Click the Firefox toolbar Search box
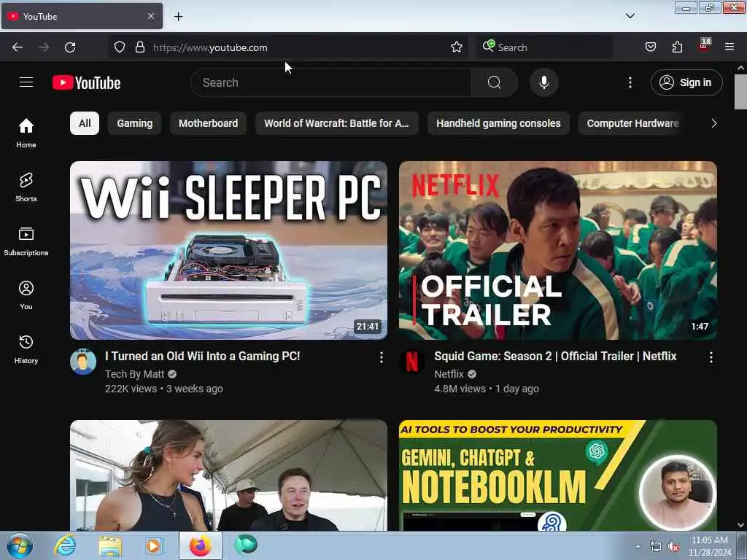The image size is (747, 560). pyautogui.click(x=544, y=47)
